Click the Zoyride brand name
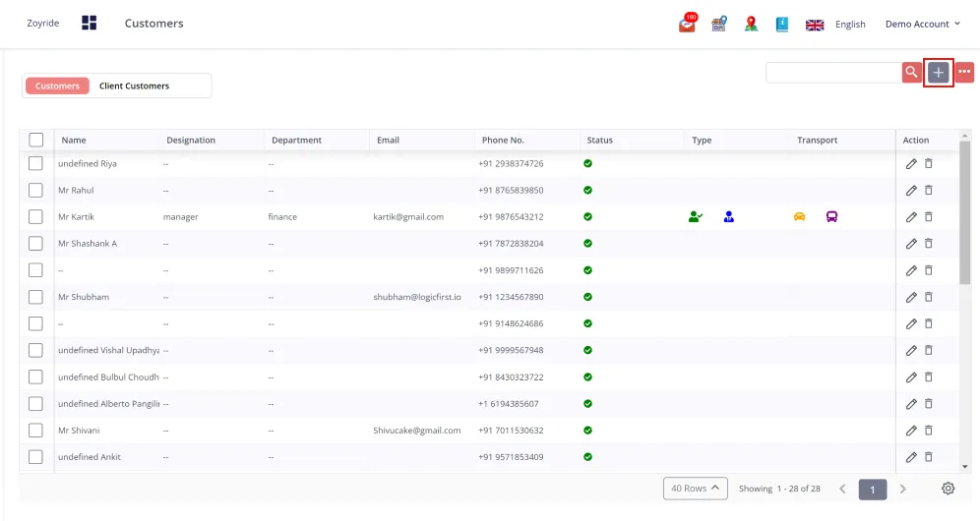980x521 pixels. (43, 24)
